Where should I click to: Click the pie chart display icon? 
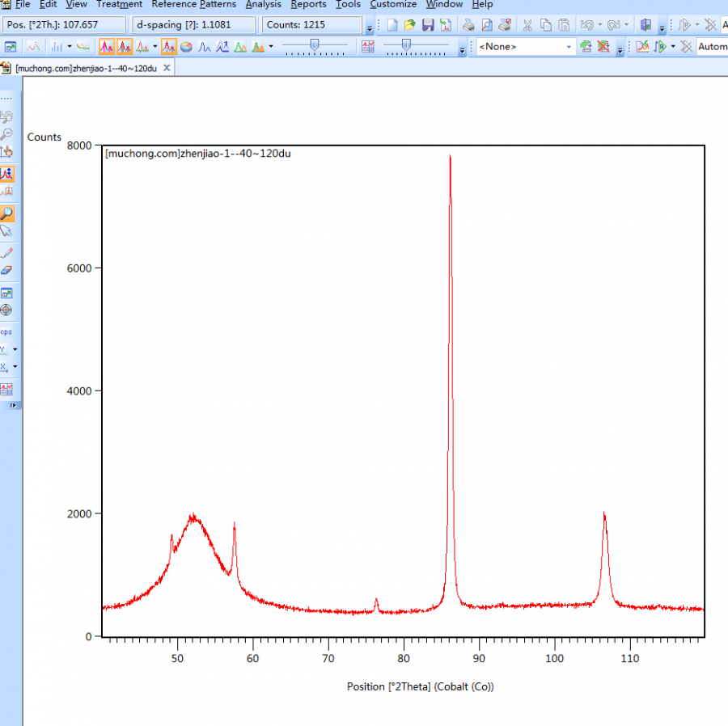coord(186,47)
